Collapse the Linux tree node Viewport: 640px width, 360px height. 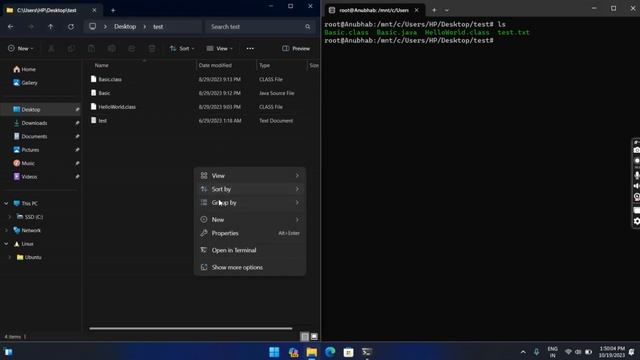[6, 244]
